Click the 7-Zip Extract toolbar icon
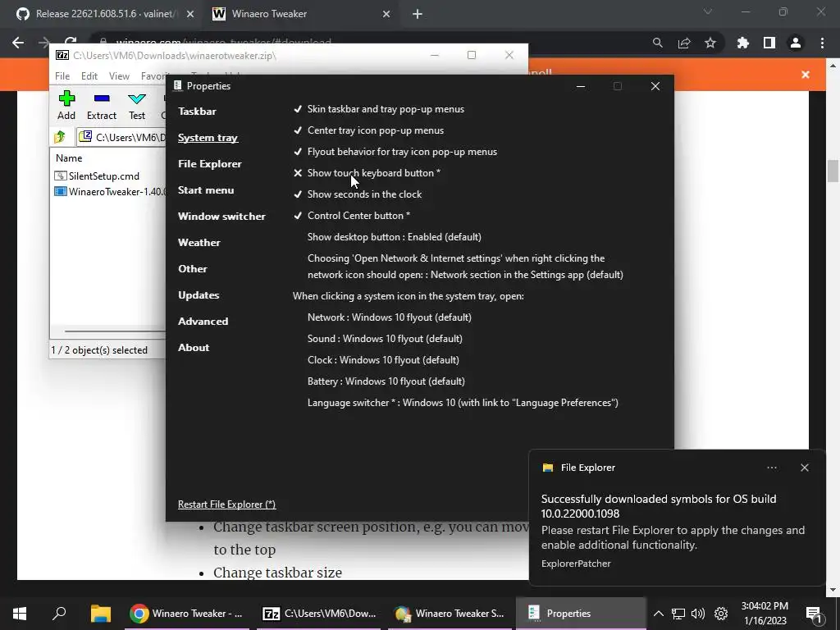This screenshot has width=840, height=630. coord(101,99)
